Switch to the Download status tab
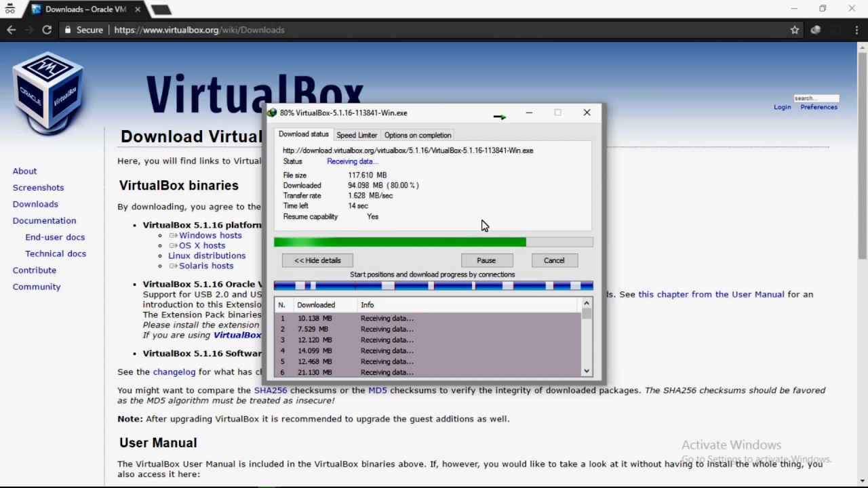The height and width of the screenshot is (488, 868). (x=303, y=134)
